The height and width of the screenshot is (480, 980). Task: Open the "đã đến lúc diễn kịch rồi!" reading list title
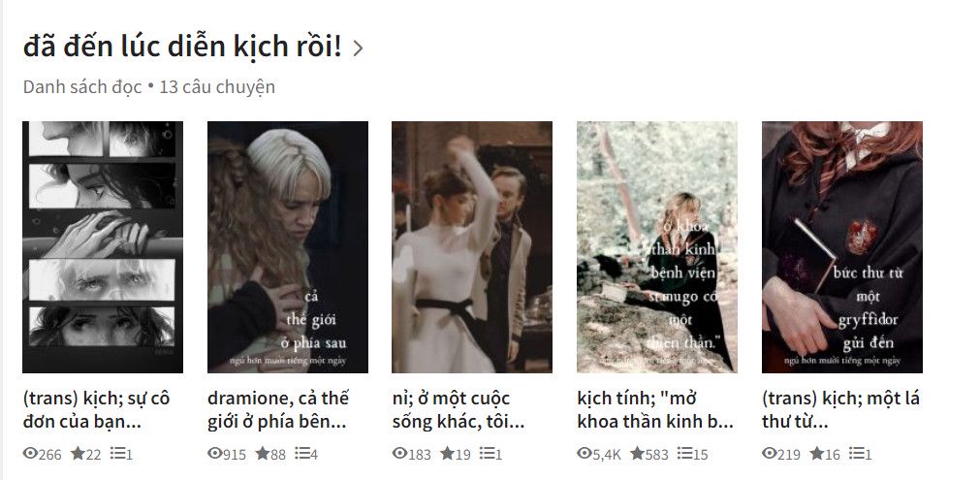point(182,47)
